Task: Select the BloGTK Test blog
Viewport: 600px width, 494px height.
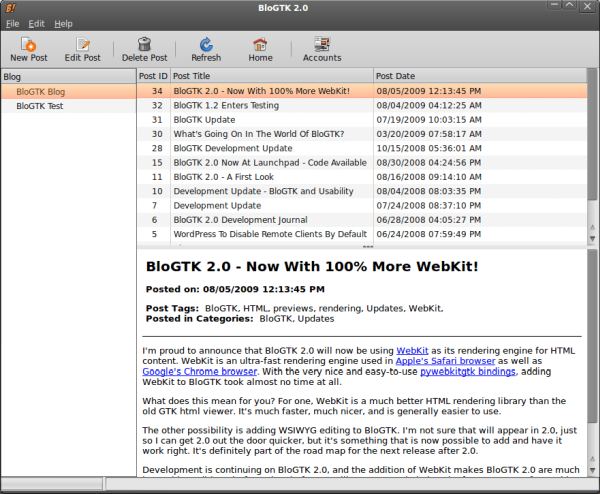Action: coord(68,106)
